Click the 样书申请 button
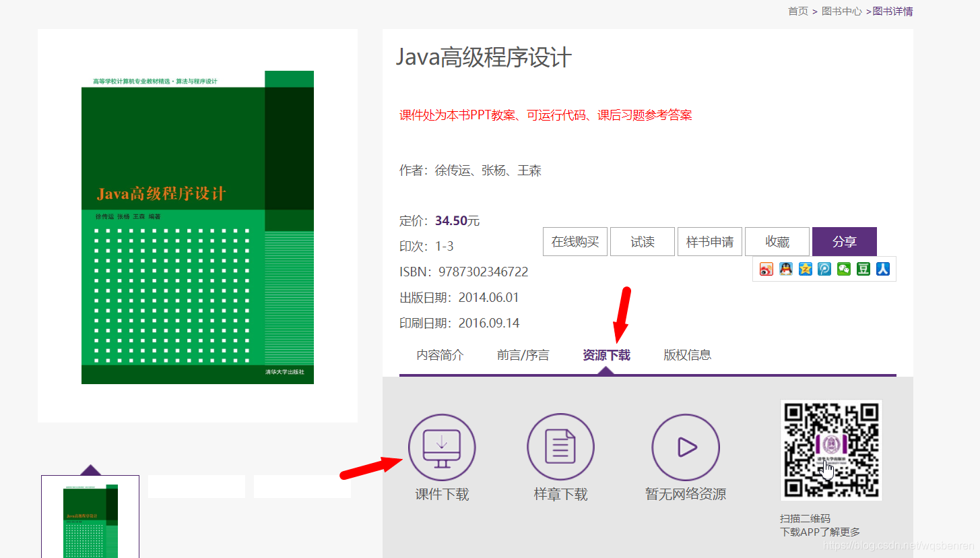 (x=710, y=242)
